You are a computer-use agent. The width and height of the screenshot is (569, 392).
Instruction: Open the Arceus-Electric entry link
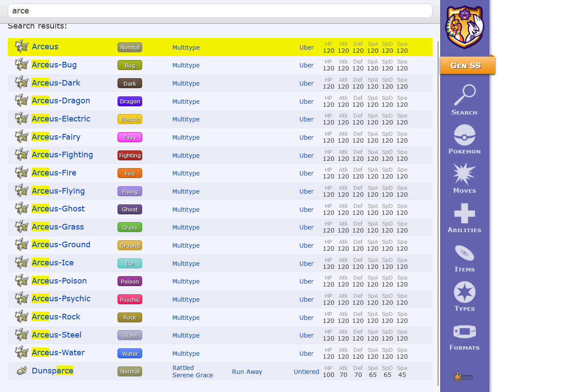(61, 119)
